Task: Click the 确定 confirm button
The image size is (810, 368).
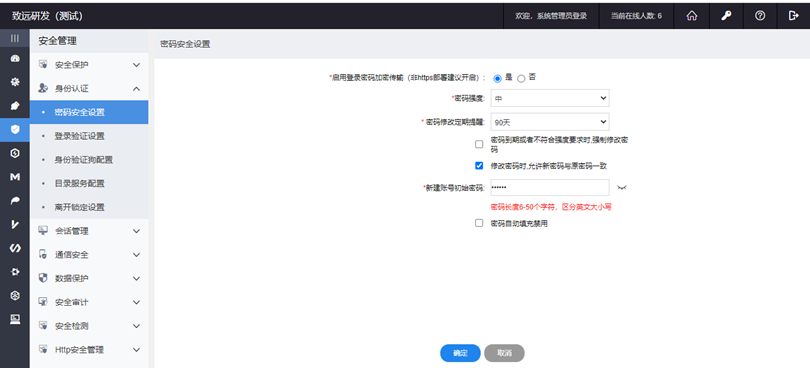Action: (x=460, y=353)
